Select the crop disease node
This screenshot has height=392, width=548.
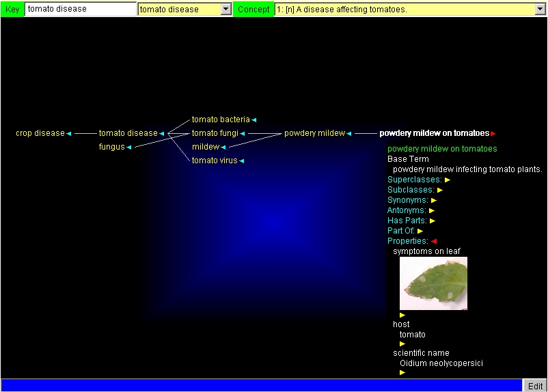click(x=40, y=133)
